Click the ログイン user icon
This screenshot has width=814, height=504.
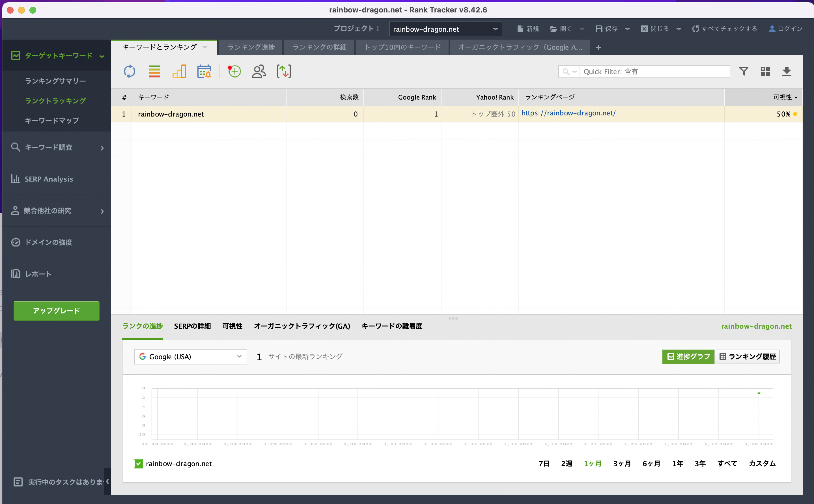772,29
